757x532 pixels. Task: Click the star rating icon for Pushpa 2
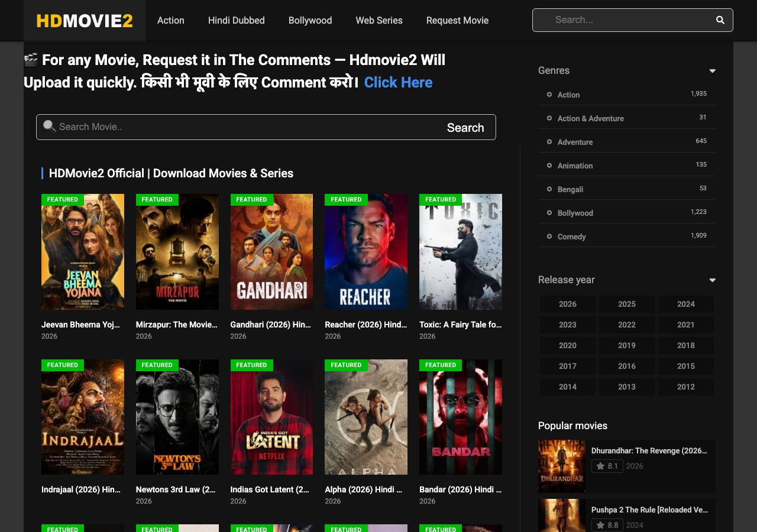pos(600,525)
